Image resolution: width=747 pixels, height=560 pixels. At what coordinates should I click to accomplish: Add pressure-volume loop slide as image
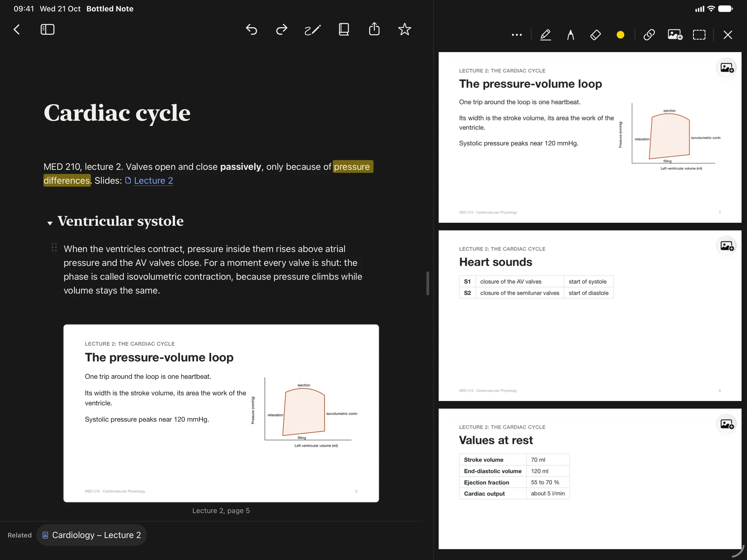tap(726, 68)
